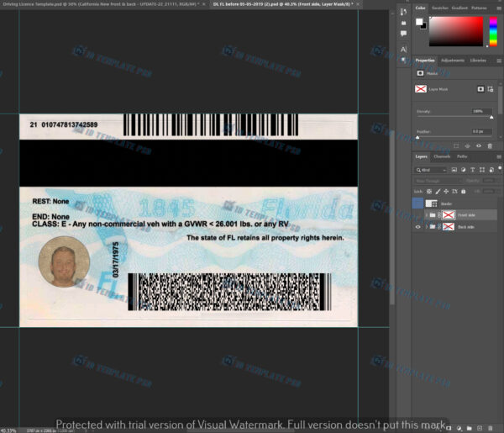Click the Front side layer mask thumbnail
This screenshot has height=433, width=504.
coord(449,215)
